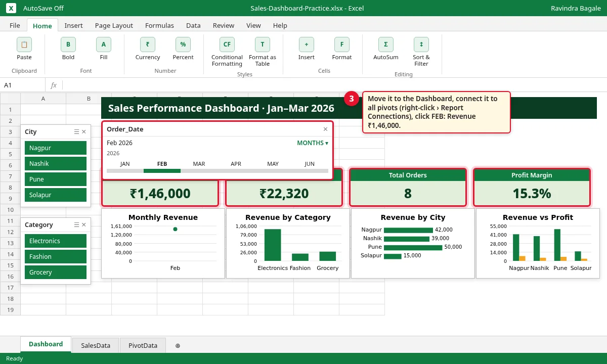This screenshot has height=364, width=607.
Task: Toggle multi-select on Category slicer
Action: [76, 225]
